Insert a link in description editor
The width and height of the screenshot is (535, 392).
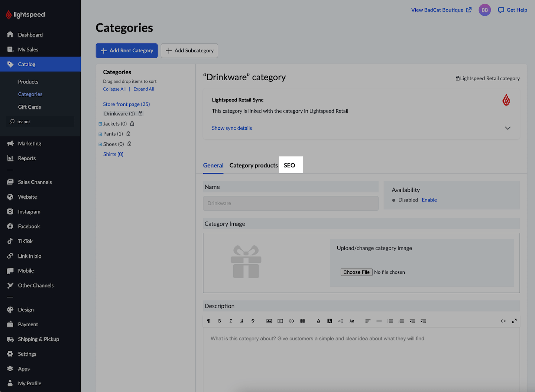click(291, 321)
